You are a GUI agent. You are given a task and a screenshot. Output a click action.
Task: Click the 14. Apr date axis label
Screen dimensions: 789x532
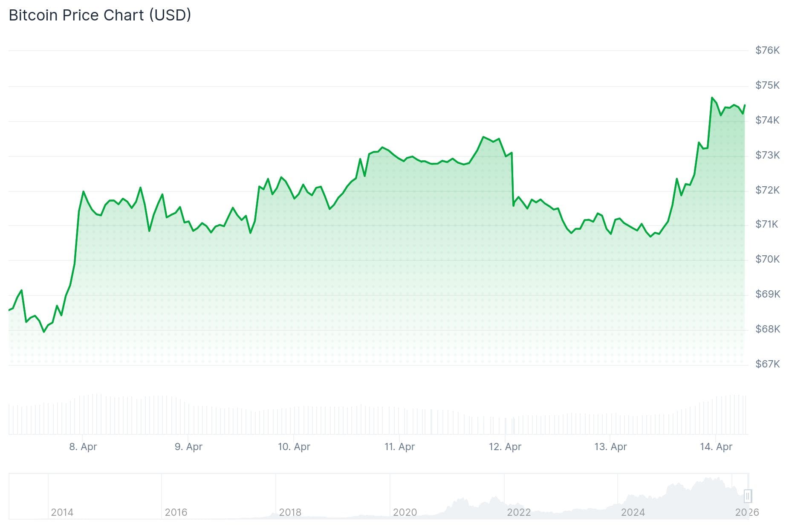pos(716,447)
